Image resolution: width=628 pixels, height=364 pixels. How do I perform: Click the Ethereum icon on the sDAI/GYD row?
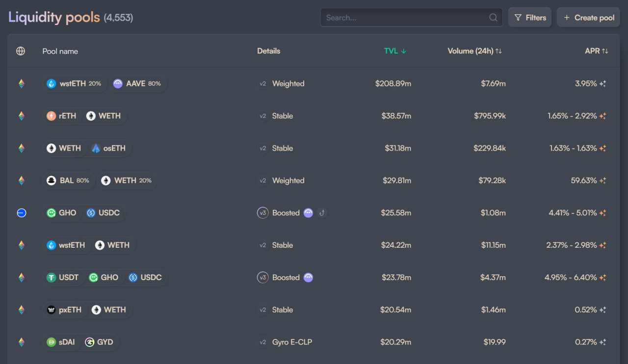coord(21,342)
